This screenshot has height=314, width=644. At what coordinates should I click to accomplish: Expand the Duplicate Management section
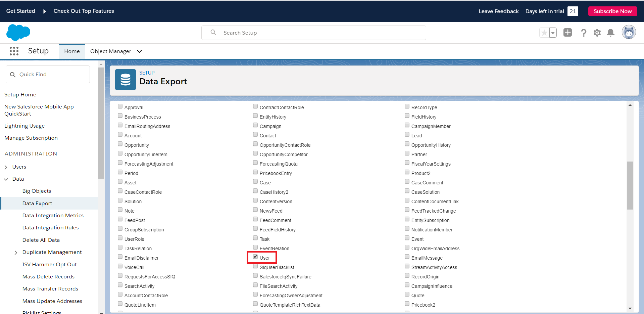16,253
